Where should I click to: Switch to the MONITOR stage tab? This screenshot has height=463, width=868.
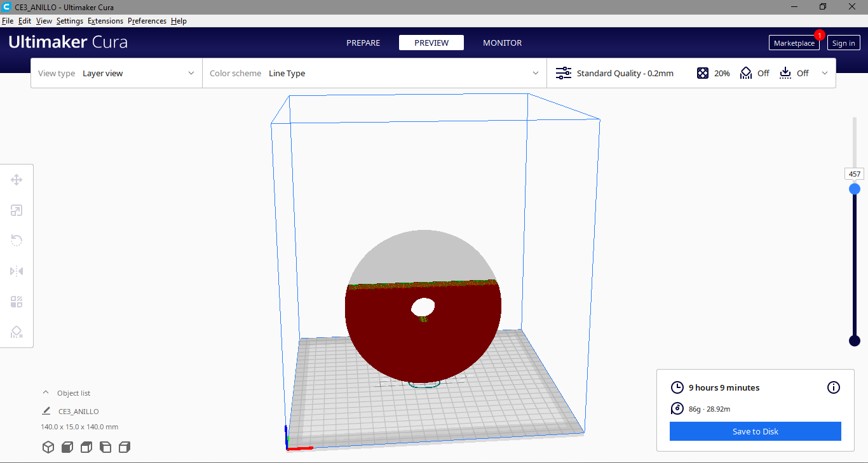pos(503,43)
